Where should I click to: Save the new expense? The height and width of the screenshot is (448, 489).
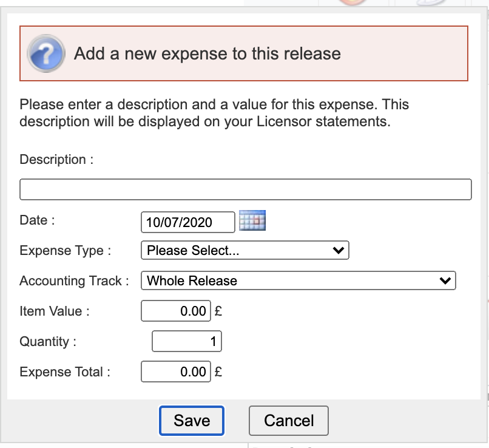[192, 421]
